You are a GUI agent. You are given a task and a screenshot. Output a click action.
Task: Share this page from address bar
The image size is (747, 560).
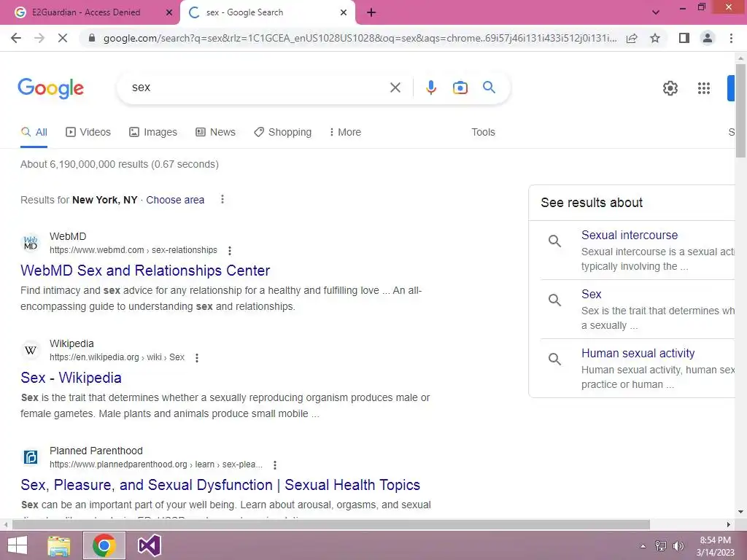(632, 38)
